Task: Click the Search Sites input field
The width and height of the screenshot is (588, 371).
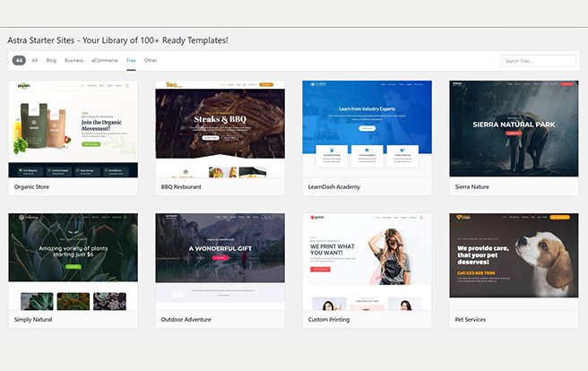Action: click(x=538, y=61)
